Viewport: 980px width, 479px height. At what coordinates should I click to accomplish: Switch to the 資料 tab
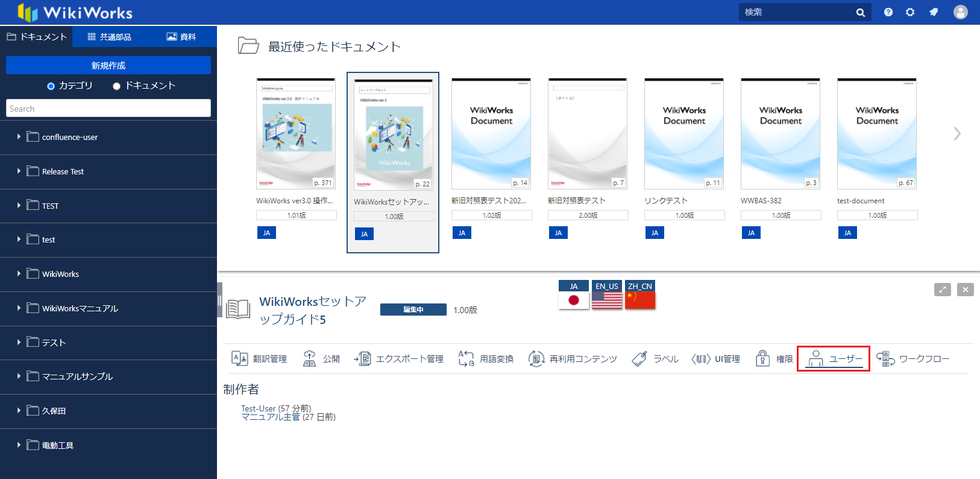pos(181,37)
